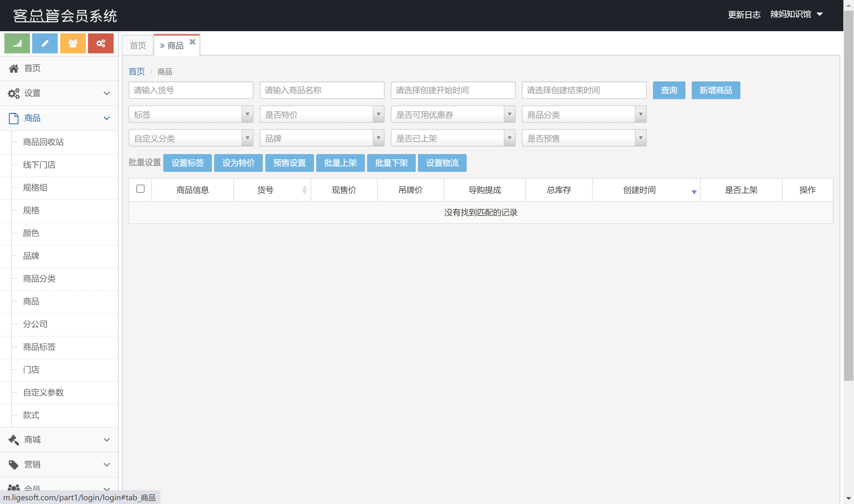Click the edit/pencil icon in sidebar
This screenshot has width=854, height=504.
point(44,43)
